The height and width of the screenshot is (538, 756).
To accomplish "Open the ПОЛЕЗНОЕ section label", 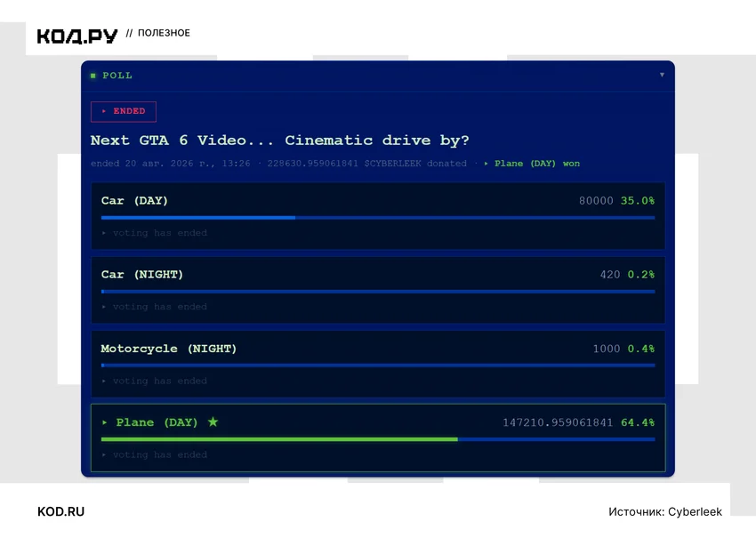I will pos(164,33).
